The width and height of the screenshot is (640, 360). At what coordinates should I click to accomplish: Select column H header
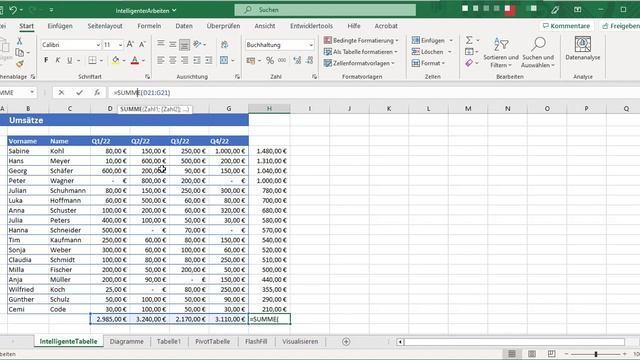tap(269, 108)
